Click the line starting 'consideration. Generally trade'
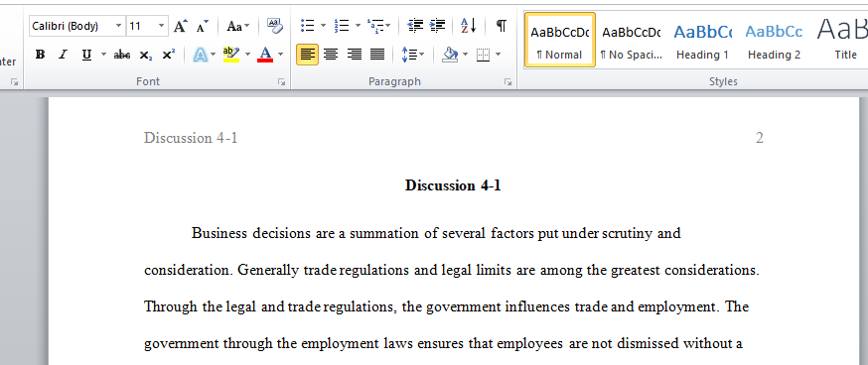The image size is (868, 365). pos(452,271)
